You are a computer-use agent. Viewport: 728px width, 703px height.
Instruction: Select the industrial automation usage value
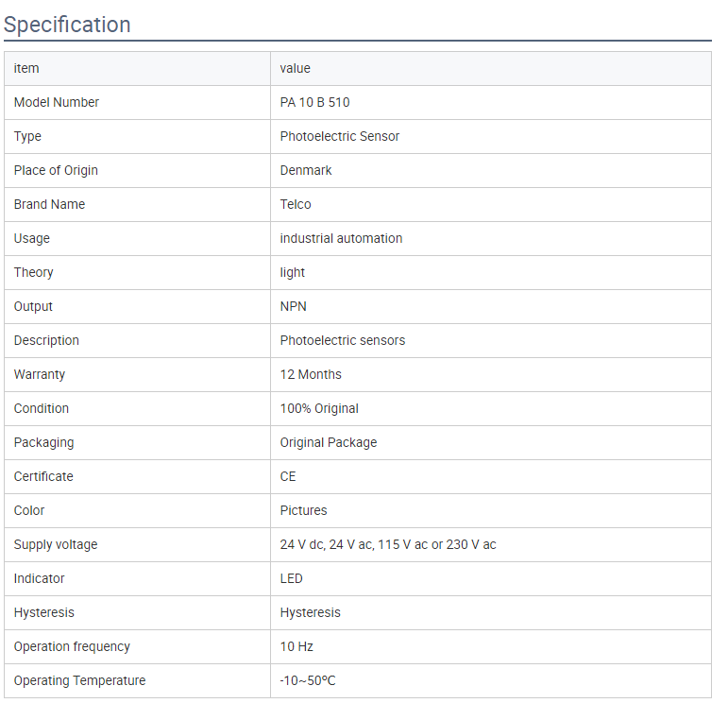341,238
